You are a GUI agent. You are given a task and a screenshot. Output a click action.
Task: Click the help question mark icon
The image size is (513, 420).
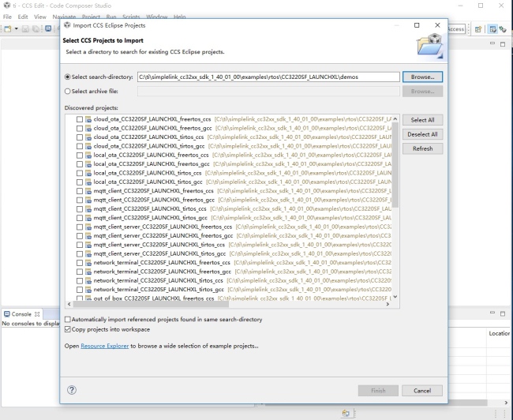click(72, 390)
